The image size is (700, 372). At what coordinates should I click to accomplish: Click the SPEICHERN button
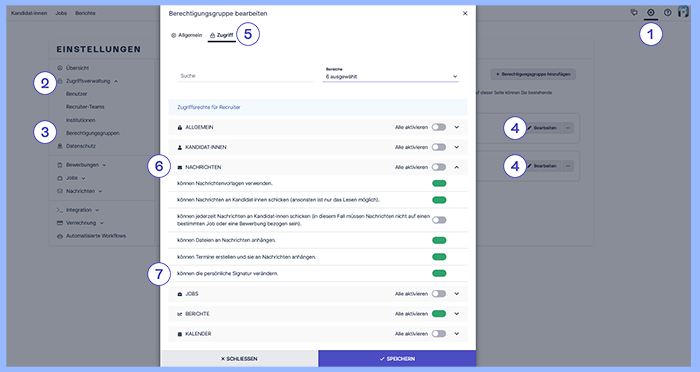point(397,359)
